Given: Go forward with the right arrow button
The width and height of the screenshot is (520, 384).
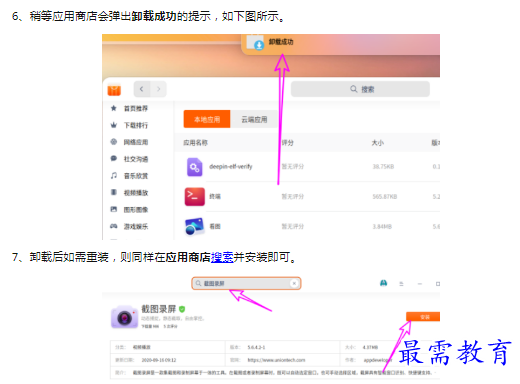Looking at the screenshot, I should (x=158, y=89).
